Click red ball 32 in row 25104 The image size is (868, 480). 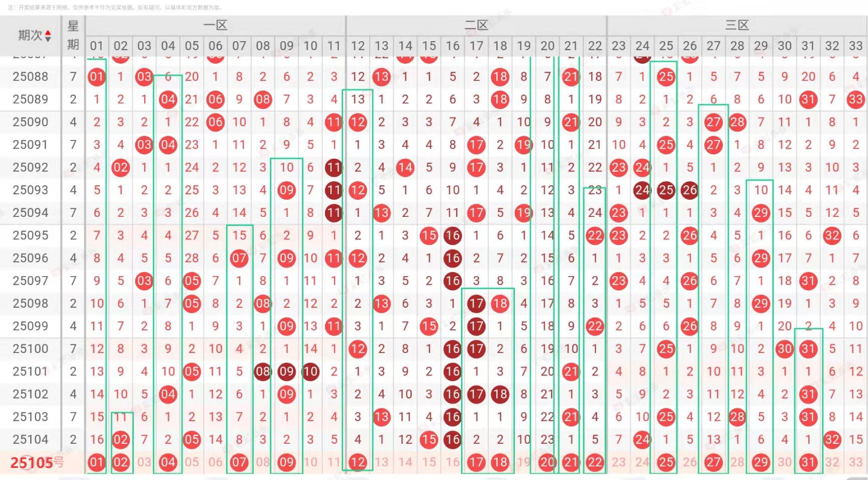tap(832, 439)
